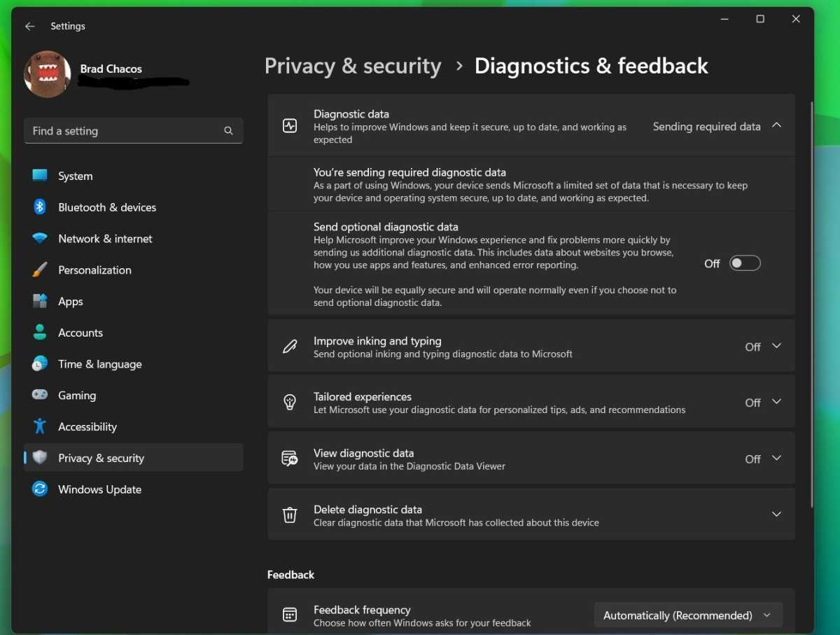
Task: Click the Improve inking and typing pen icon
Action: [x=290, y=347]
